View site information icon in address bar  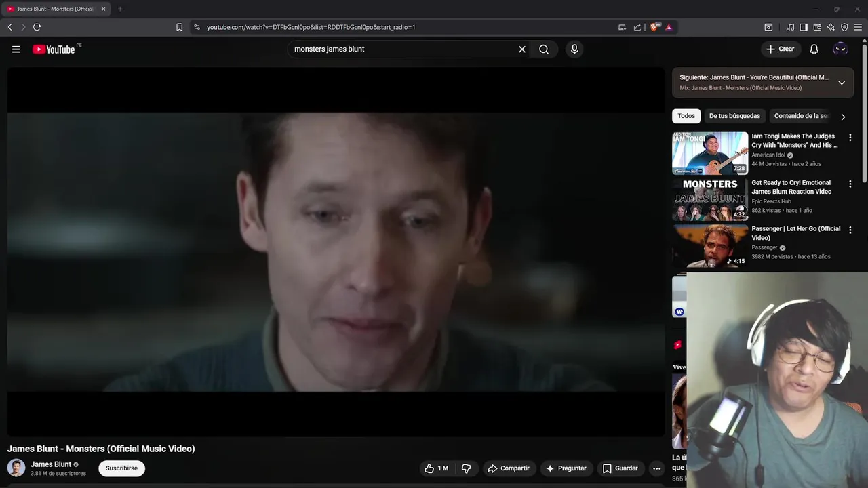(x=197, y=27)
